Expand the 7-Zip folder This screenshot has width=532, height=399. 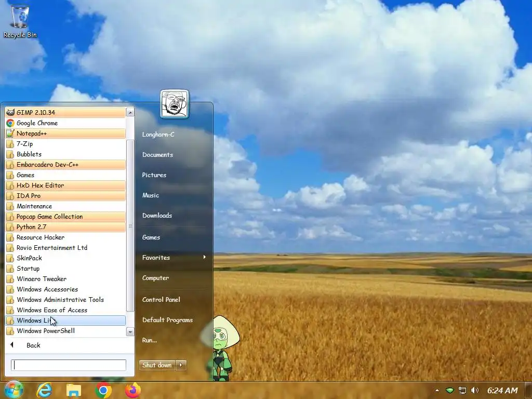coord(65,144)
